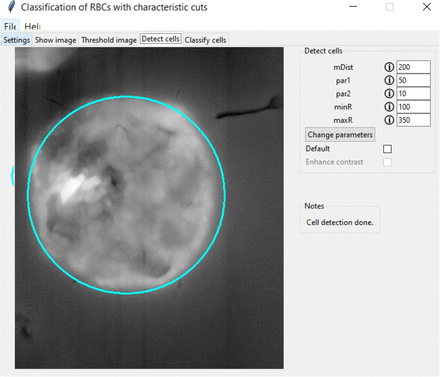
Task: Select the Detect cells tab
Action: tap(161, 39)
